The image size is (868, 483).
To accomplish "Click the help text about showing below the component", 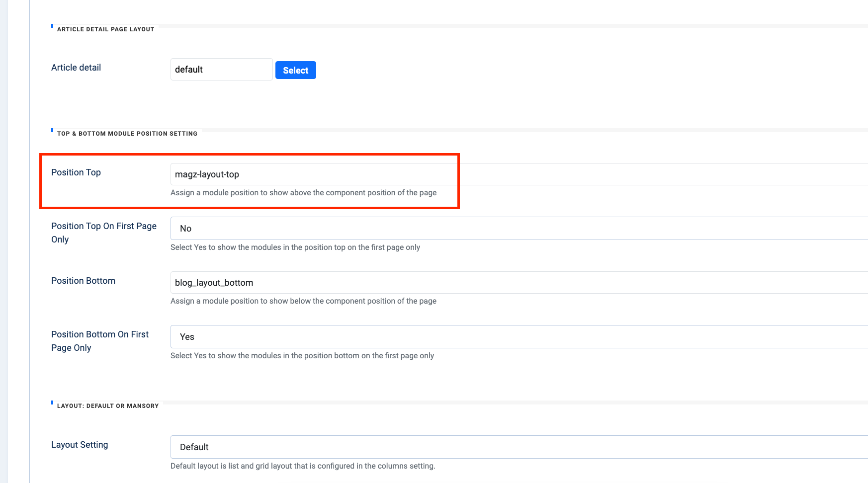I will coord(303,301).
